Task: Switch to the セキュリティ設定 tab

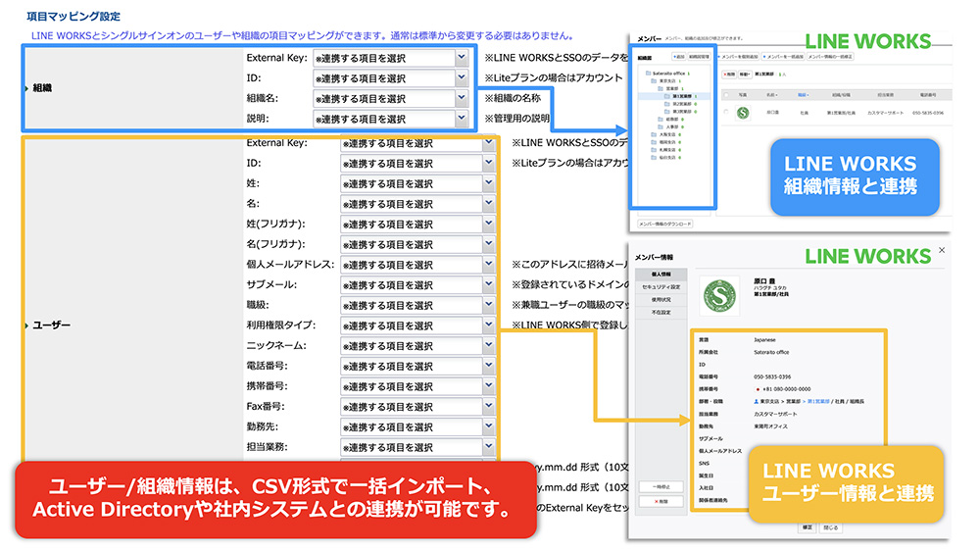Action: coord(661,287)
